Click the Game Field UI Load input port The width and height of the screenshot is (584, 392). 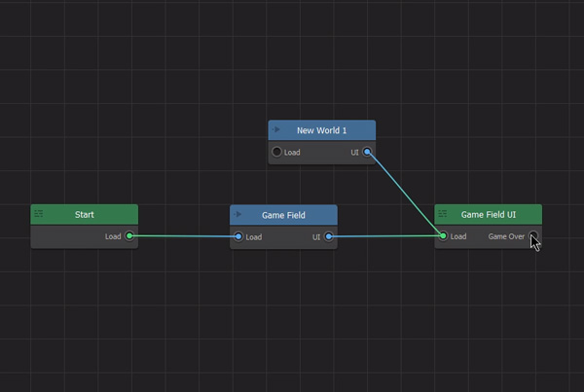coord(443,236)
